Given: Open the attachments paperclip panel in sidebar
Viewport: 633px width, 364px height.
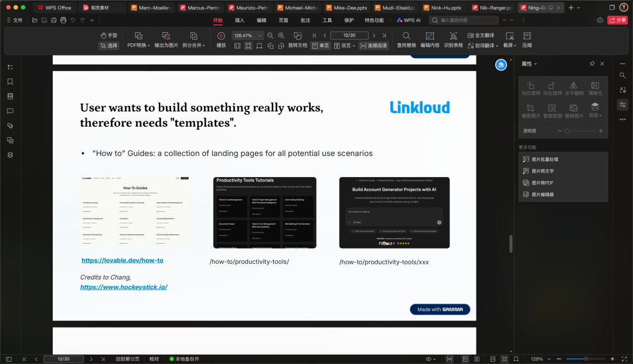Looking at the screenshot, I should click(x=10, y=125).
